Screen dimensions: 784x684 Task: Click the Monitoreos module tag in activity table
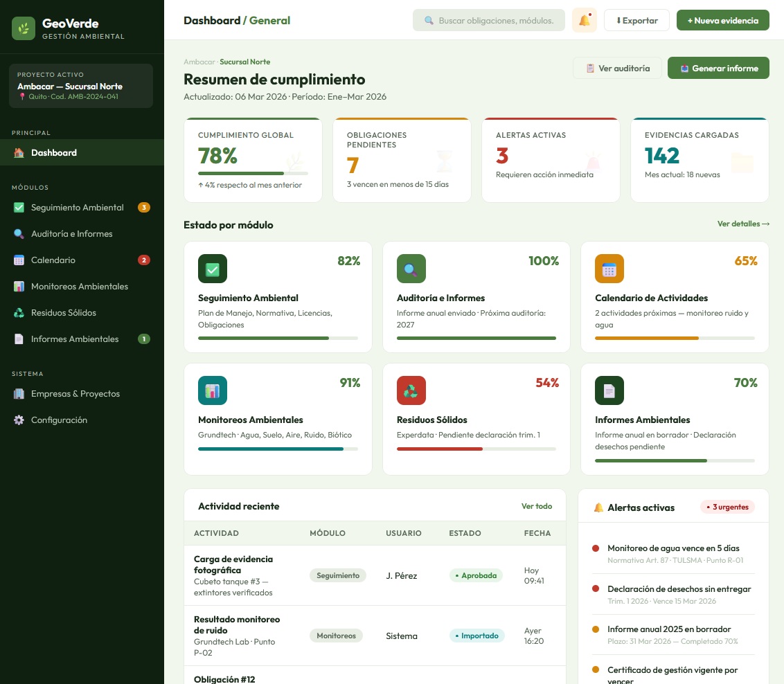point(336,636)
